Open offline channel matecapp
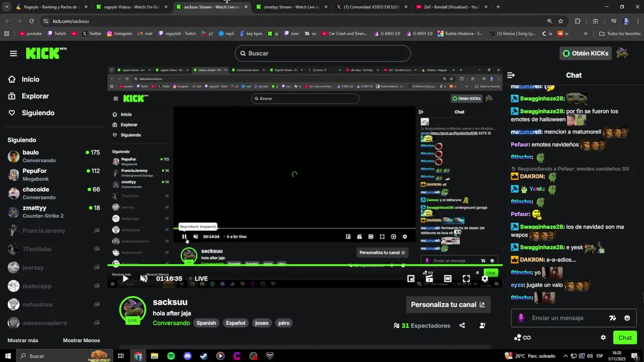This screenshot has width=644, height=362. point(54,286)
